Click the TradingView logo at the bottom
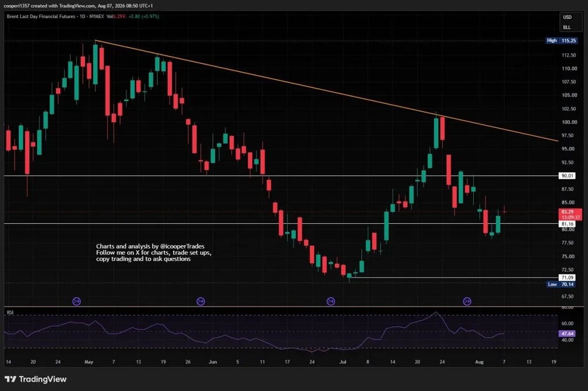This screenshot has height=391, width=588. (x=36, y=379)
